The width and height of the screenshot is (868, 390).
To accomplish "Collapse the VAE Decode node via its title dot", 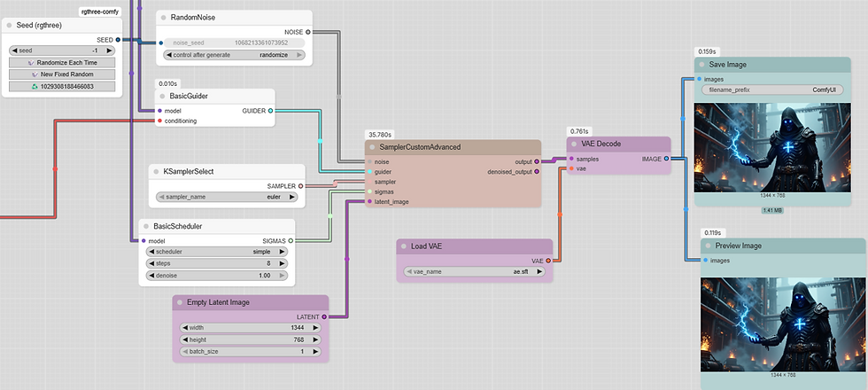I will (575, 144).
